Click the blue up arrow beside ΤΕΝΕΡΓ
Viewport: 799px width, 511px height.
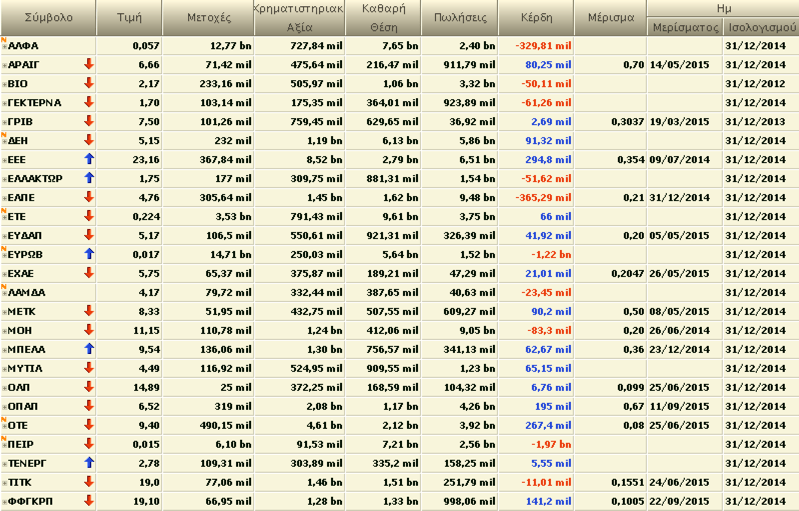[x=89, y=463]
